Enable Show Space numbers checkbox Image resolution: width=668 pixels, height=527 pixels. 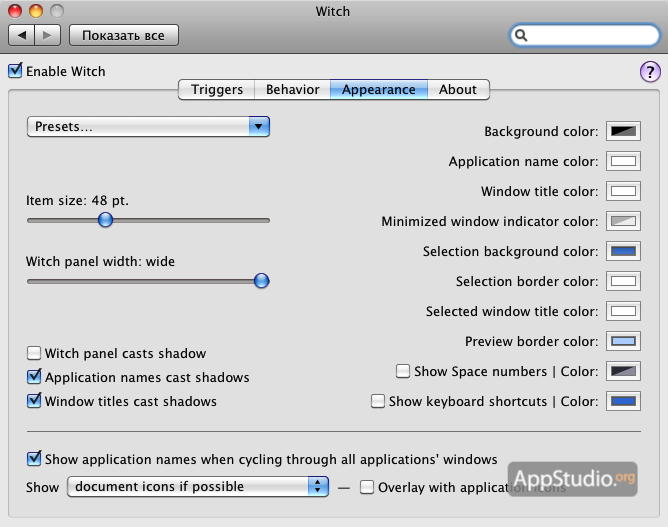click(403, 371)
